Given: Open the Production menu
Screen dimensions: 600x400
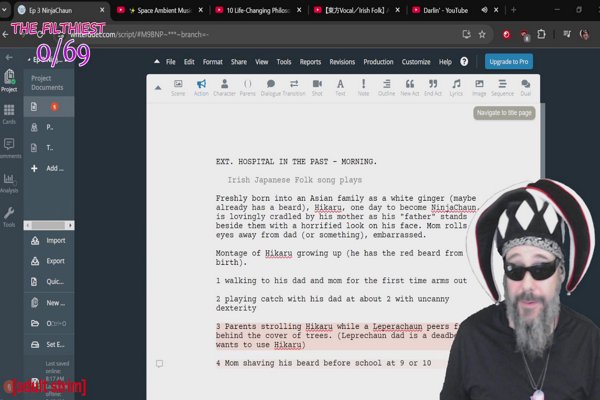Looking at the screenshot, I should click(x=378, y=62).
